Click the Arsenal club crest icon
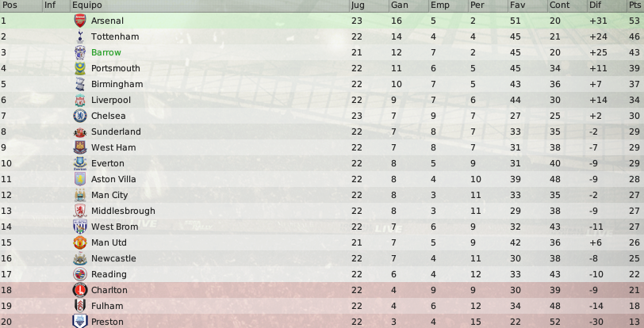This screenshot has height=328, width=644. (80, 21)
